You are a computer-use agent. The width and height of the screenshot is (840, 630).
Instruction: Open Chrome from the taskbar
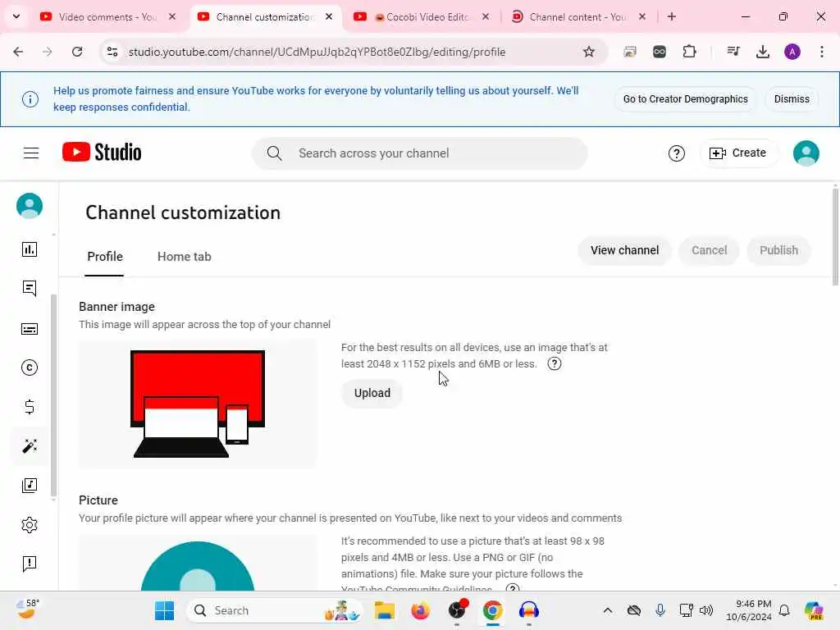tap(492, 610)
